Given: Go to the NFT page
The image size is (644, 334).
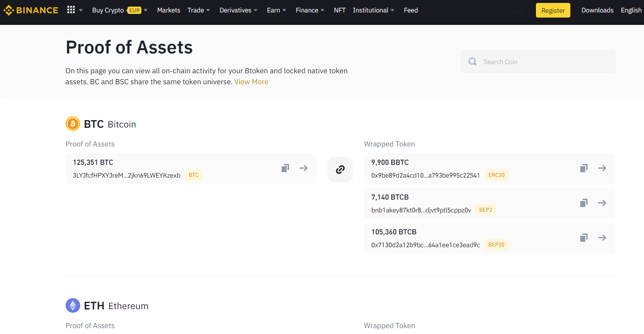Looking at the screenshot, I should pyautogui.click(x=340, y=10).
